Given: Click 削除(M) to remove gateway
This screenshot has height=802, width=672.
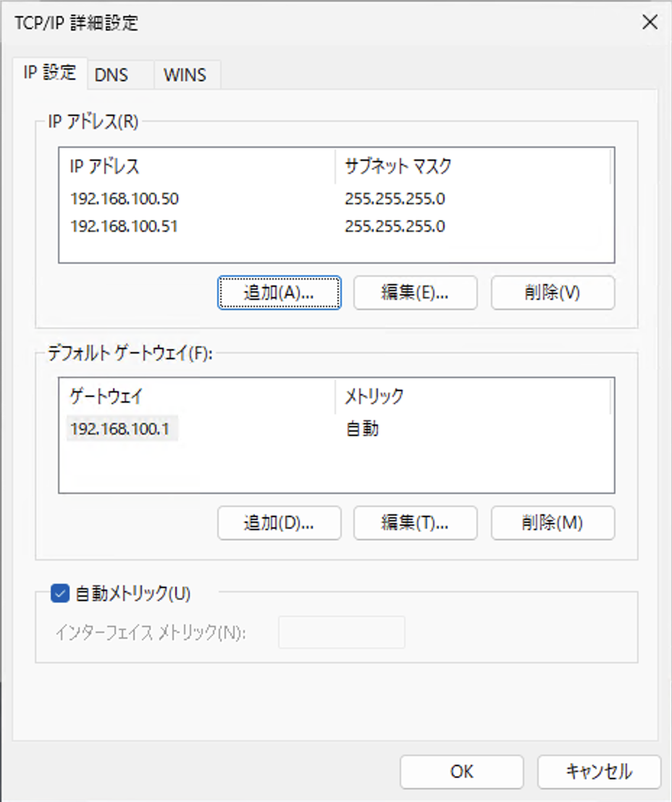Looking at the screenshot, I should (x=553, y=523).
